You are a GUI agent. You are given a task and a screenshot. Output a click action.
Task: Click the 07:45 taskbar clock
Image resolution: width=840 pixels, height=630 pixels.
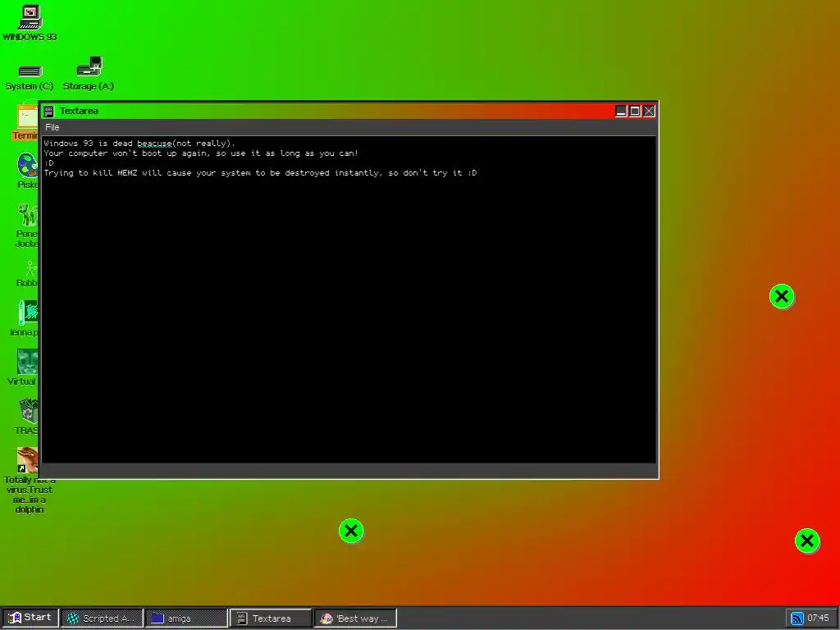click(818, 619)
